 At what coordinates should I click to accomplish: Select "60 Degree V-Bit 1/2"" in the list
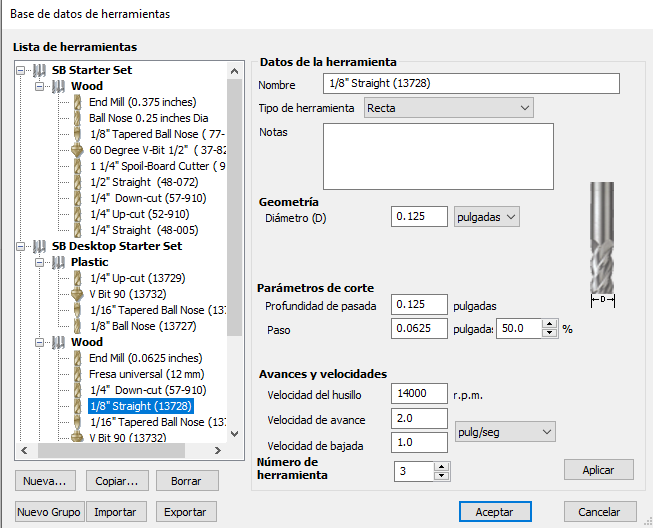pyautogui.click(x=157, y=150)
